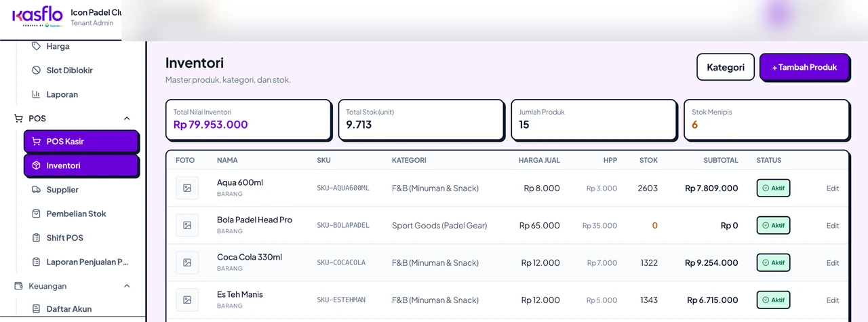Click the Coca Cola 330ml photo placeholder

coord(187,262)
